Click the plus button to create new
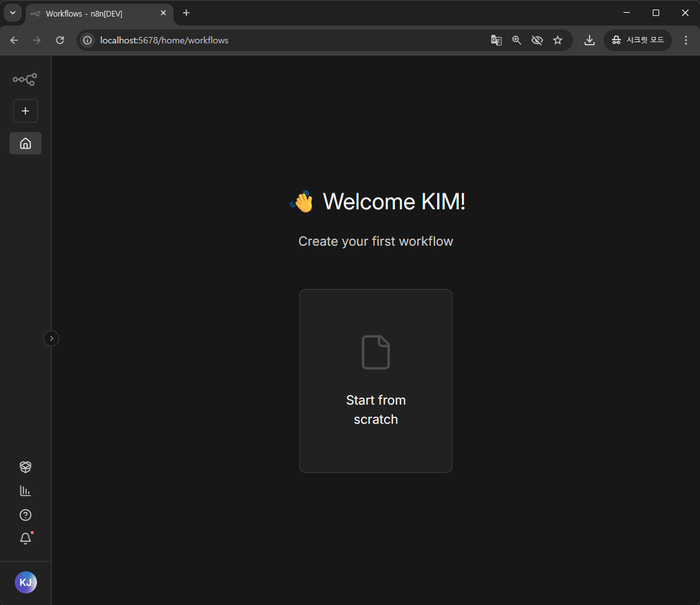The height and width of the screenshot is (605, 700). click(26, 111)
